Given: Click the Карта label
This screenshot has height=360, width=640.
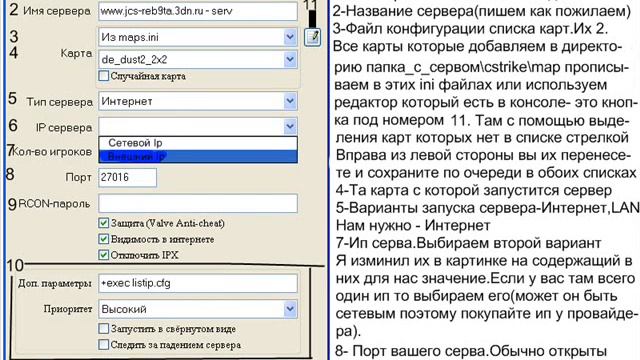Looking at the screenshot, I should [76, 53].
